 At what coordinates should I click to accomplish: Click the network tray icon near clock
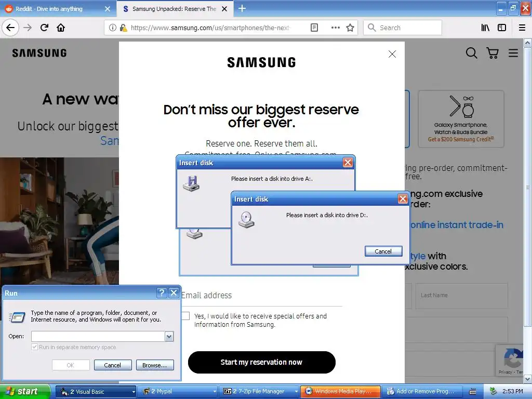493,392
